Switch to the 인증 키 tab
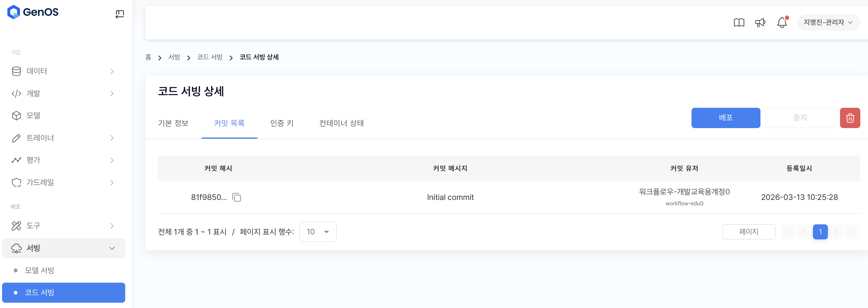 click(x=282, y=123)
